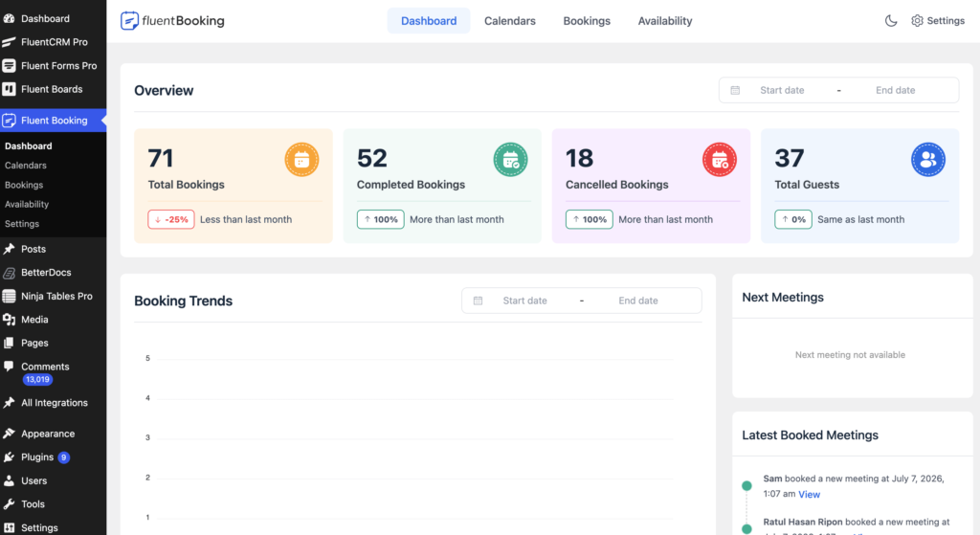The width and height of the screenshot is (980, 535).
Task: Click Plugins update badge 9
Action: coord(64,457)
